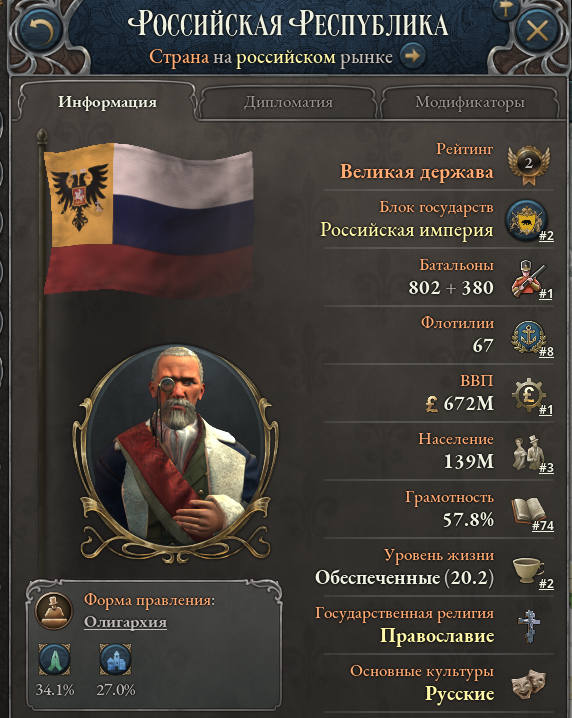Click the standard of living teacup icon

(x=528, y=569)
